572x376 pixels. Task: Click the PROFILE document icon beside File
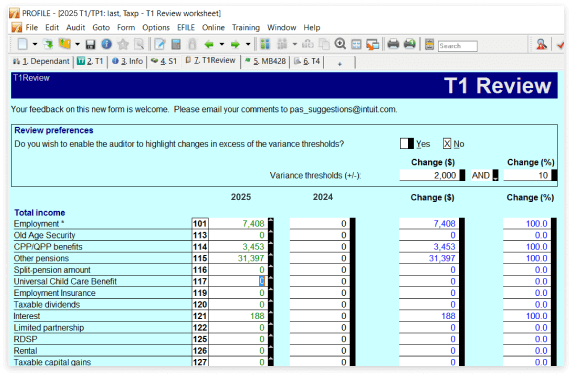(16, 27)
